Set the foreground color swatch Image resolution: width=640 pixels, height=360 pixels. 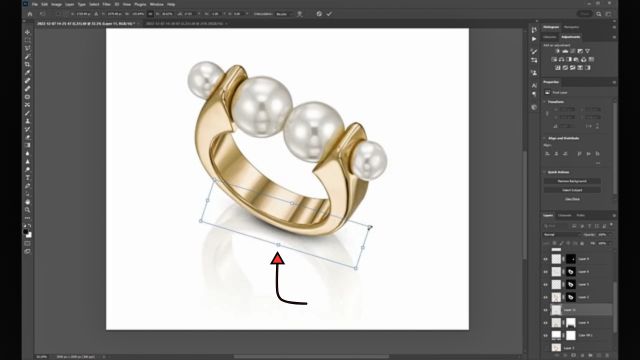tap(26, 231)
